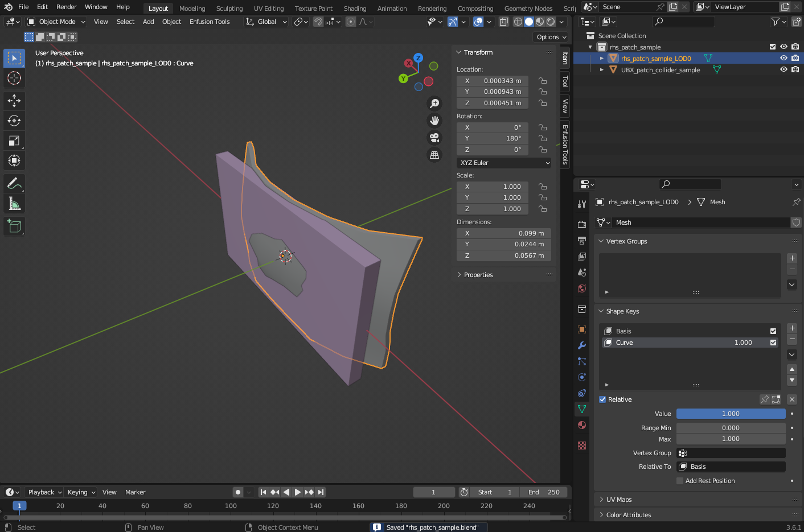The height and width of the screenshot is (532, 804).
Task: Toggle camera view in the viewport
Action: pyautogui.click(x=434, y=138)
